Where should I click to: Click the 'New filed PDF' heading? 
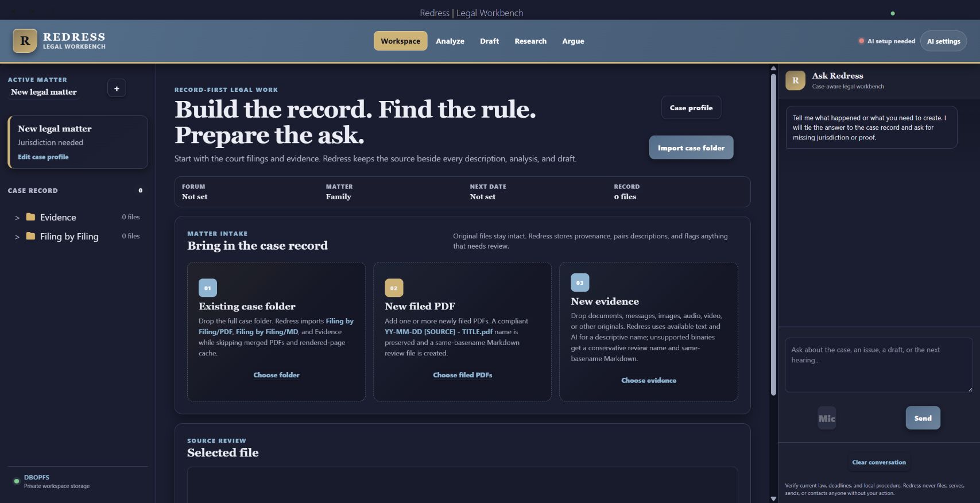click(420, 306)
